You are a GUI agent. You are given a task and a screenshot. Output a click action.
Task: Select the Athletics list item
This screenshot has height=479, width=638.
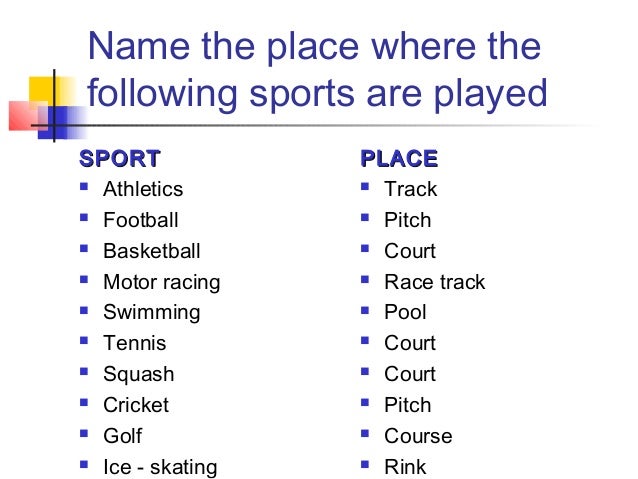(x=143, y=189)
